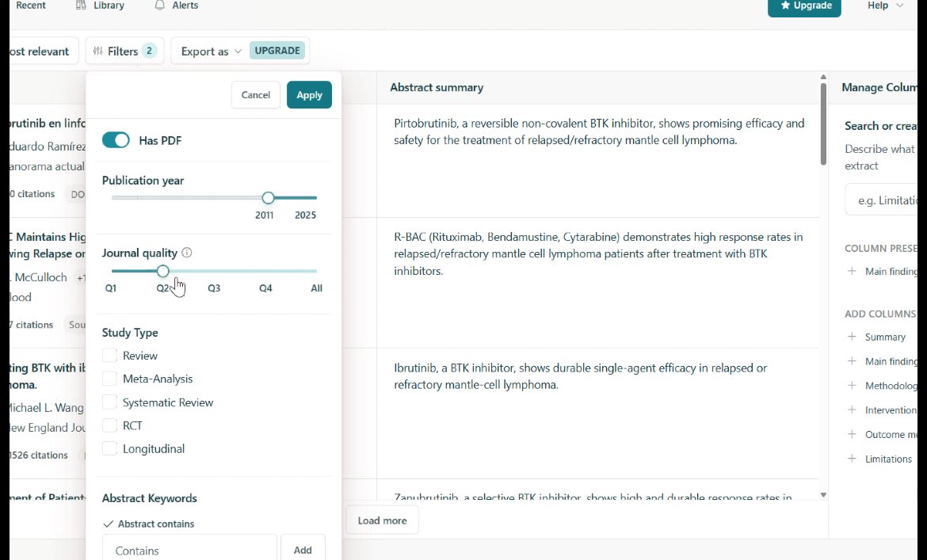The width and height of the screenshot is (927, 560).
Task: Click the Load more button
Action: [382, 520]
